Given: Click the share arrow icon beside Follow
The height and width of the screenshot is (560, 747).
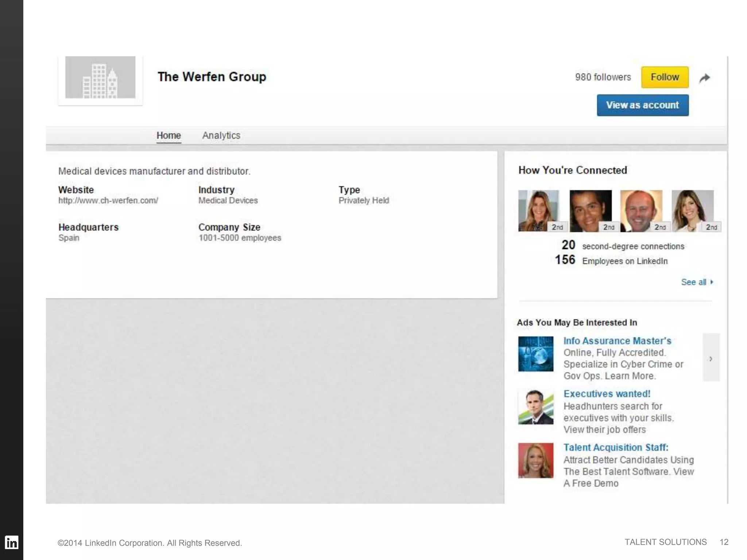Looking at the screenshot, I should (x=705, y=78).
